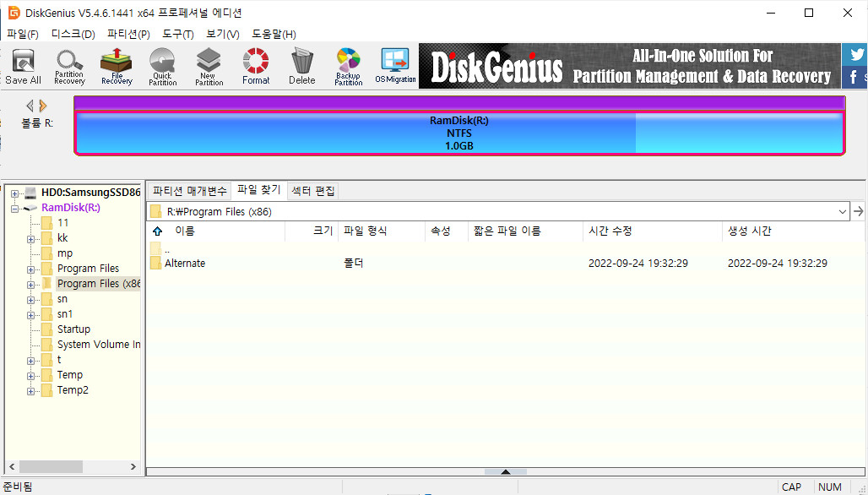Viewport: 868px width, 495px height.
Task: Go to previous disk arrow
Action: click(30, 106)
